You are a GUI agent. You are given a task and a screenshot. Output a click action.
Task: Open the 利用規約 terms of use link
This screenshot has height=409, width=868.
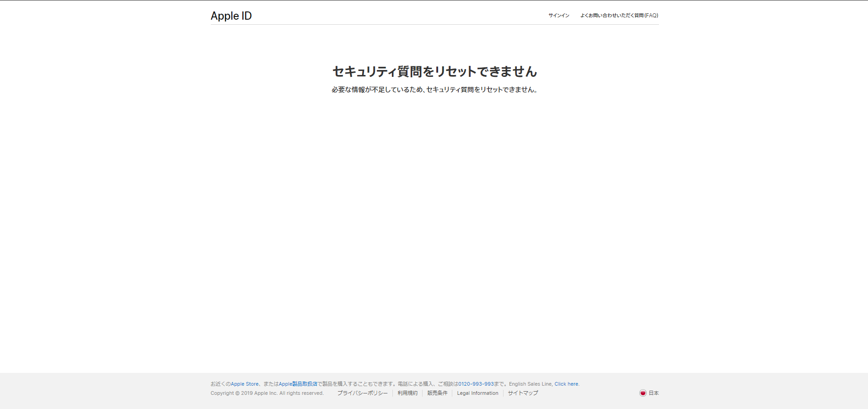[x=407, y=393]
